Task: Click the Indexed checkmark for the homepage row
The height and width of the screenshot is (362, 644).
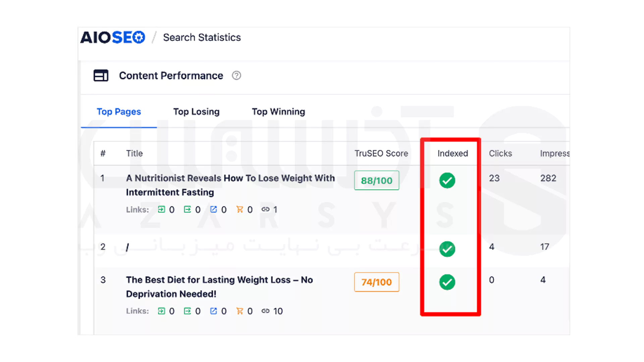Action: (x=447, y=249)
